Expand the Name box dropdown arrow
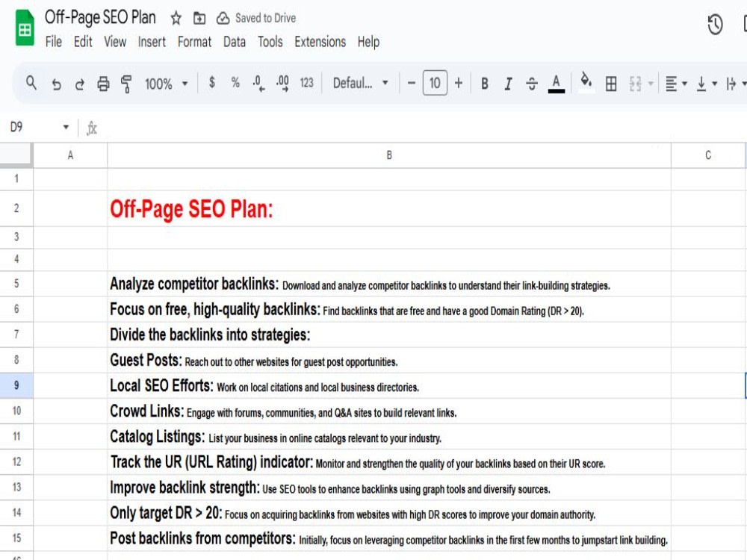Screen dimensions: 747x560 [66, 127]
